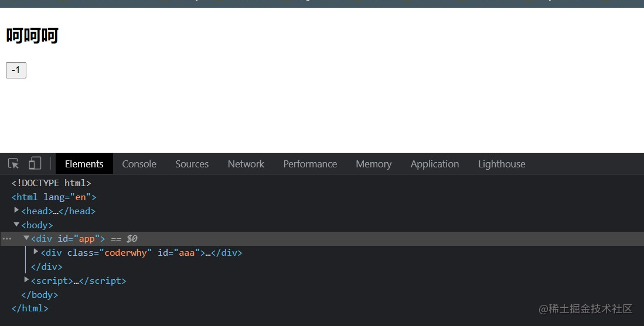644x326 pixels.
Task: Select the html lang="en" line
Action: coord(54,197)
